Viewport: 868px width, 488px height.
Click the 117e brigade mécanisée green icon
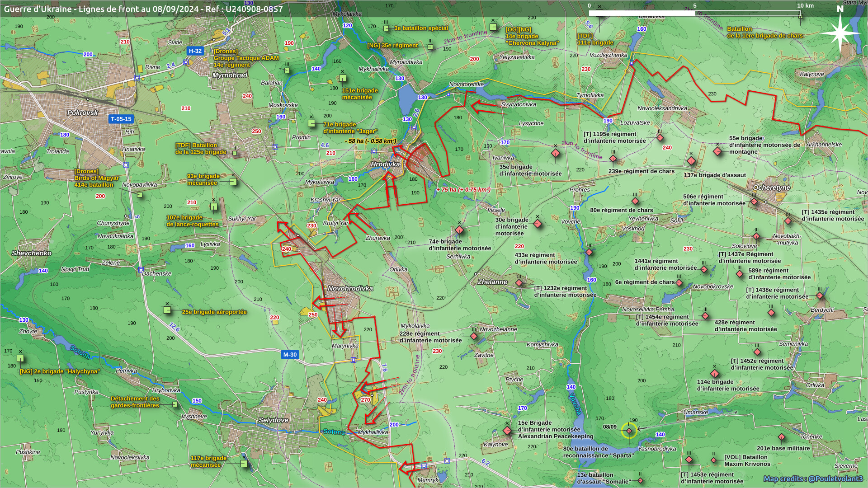click(x=244, y=463)
